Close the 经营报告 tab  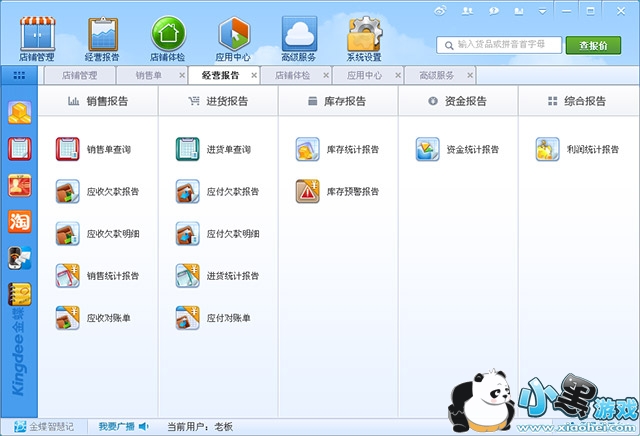254,75
